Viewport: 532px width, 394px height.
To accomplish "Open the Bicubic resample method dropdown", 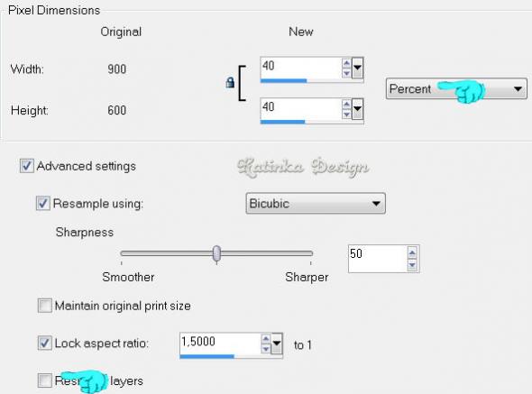I will (316, 204).
